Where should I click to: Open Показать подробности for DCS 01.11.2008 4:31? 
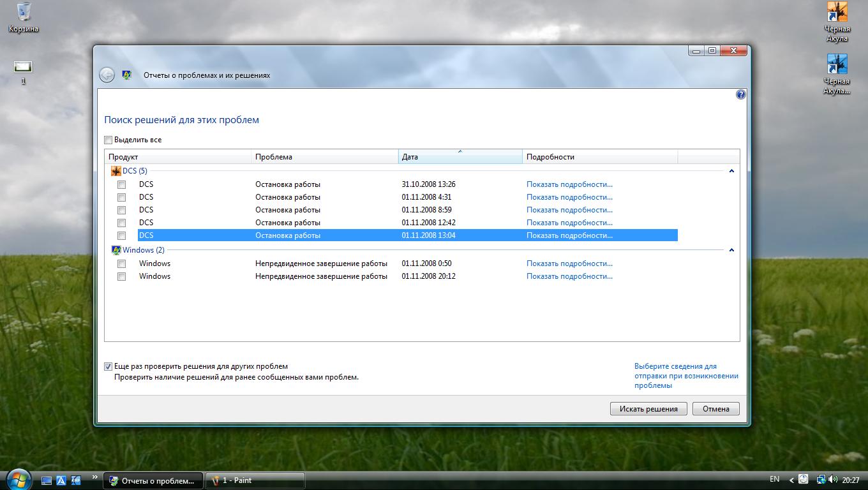(569, 197)
